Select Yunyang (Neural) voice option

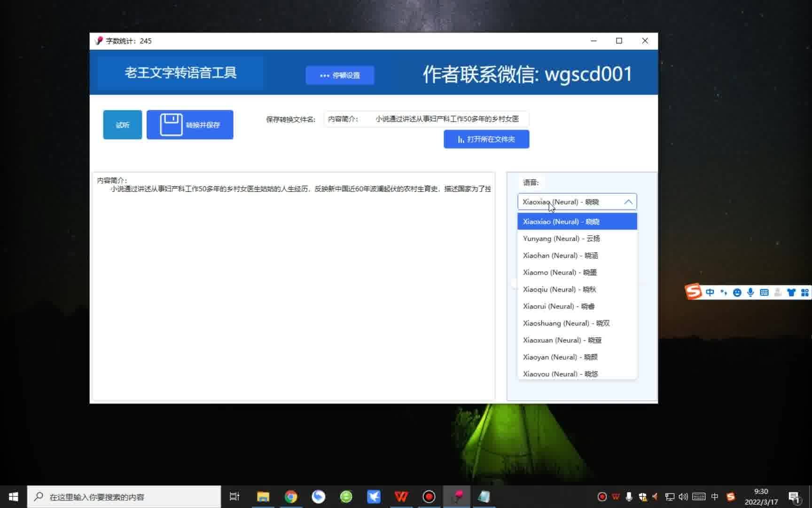pyautogui.click(x=561, y=238)
